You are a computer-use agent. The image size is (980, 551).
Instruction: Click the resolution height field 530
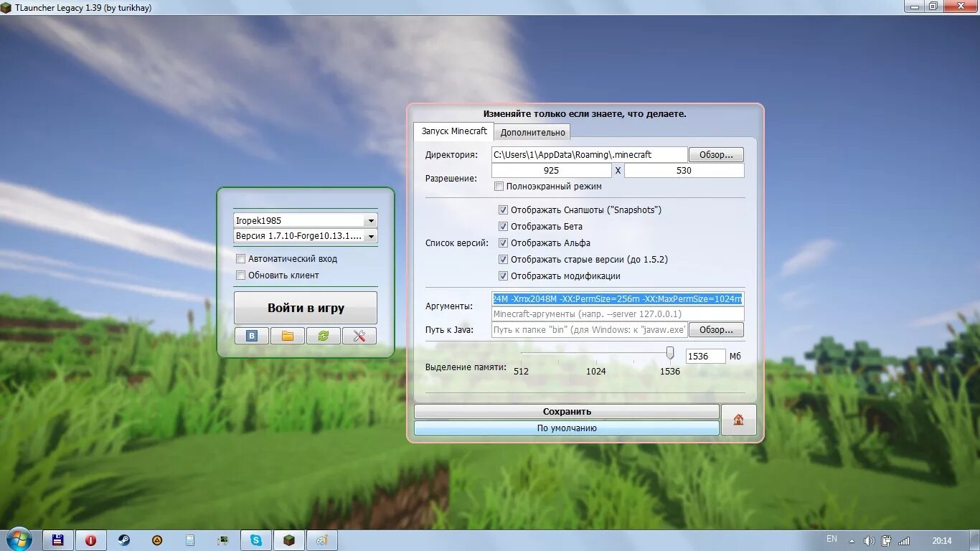(684, 171)
